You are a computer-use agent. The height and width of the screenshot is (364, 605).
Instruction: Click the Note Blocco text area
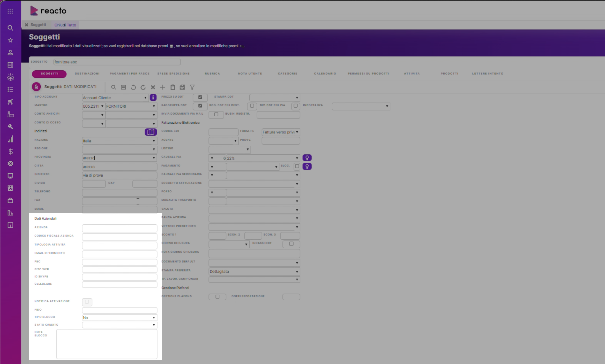click(107, 344)
